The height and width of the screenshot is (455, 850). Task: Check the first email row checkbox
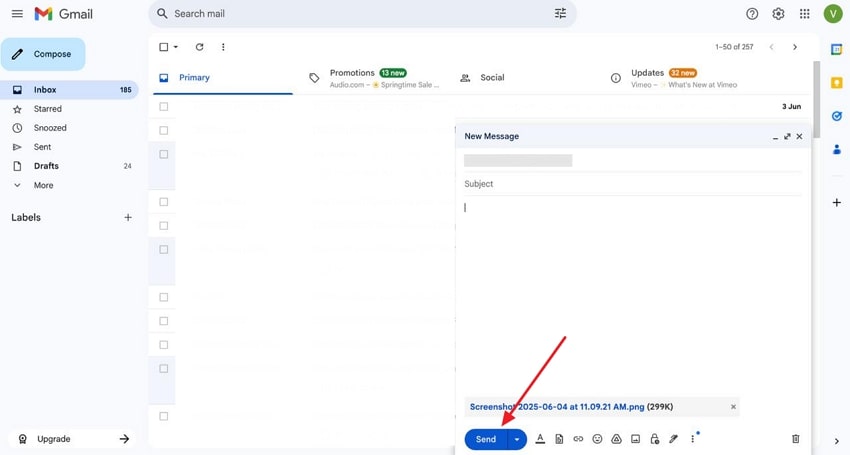tap(164, 106)
